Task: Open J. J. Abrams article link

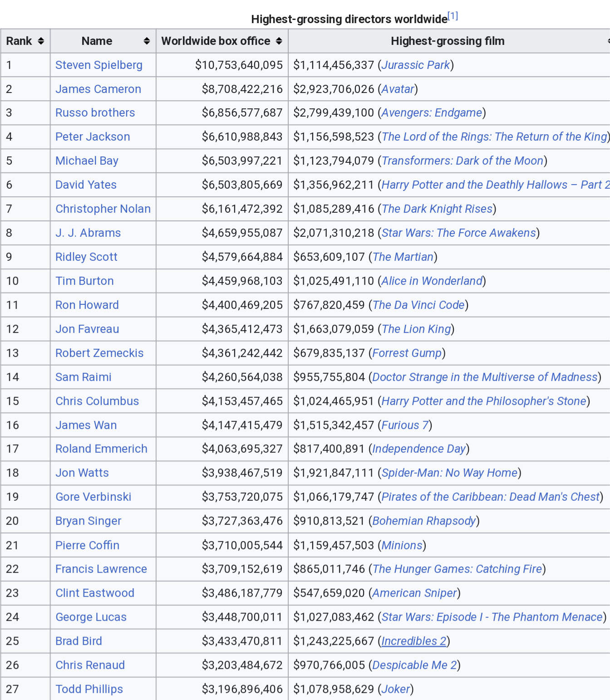Action: click(x=88, y=233)
